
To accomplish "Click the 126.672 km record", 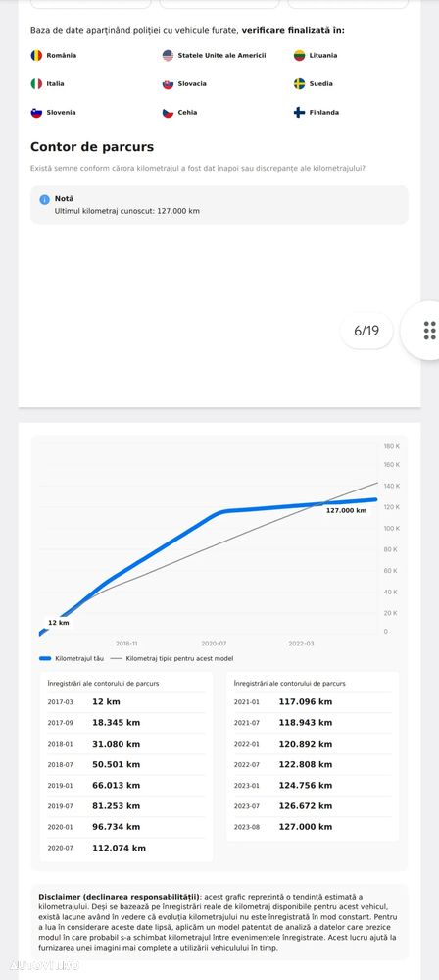I will 313,806.
